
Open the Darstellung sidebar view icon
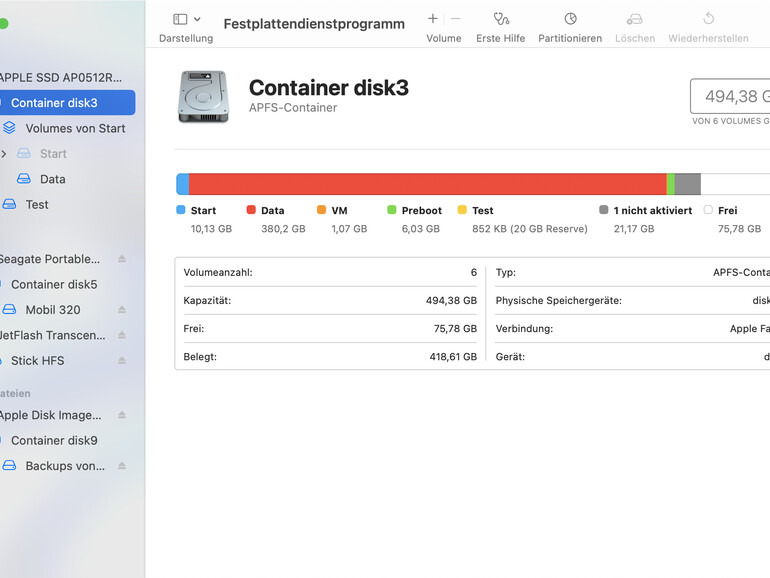tap(180, 19)
